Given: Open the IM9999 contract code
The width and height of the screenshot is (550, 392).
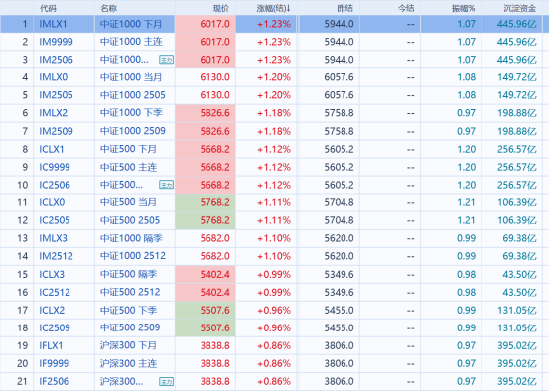Looking at the screenshot, I should [x=56, y=42].
